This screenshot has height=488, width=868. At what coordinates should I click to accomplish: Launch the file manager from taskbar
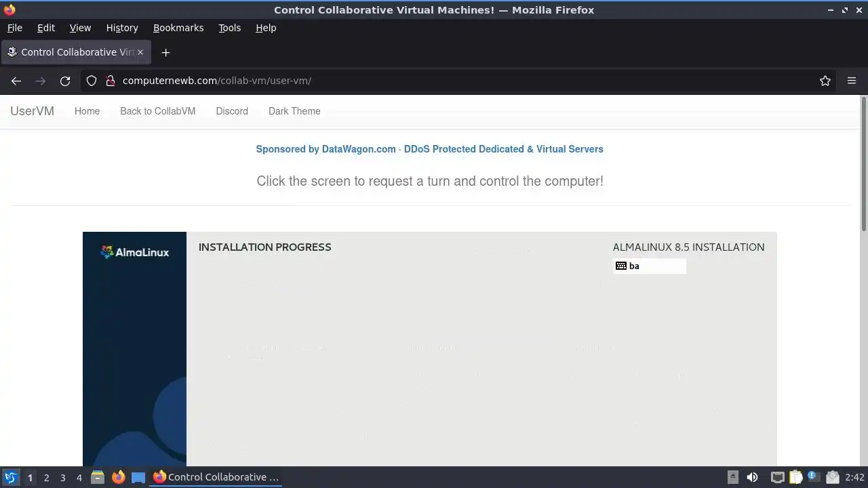point(98,477)
